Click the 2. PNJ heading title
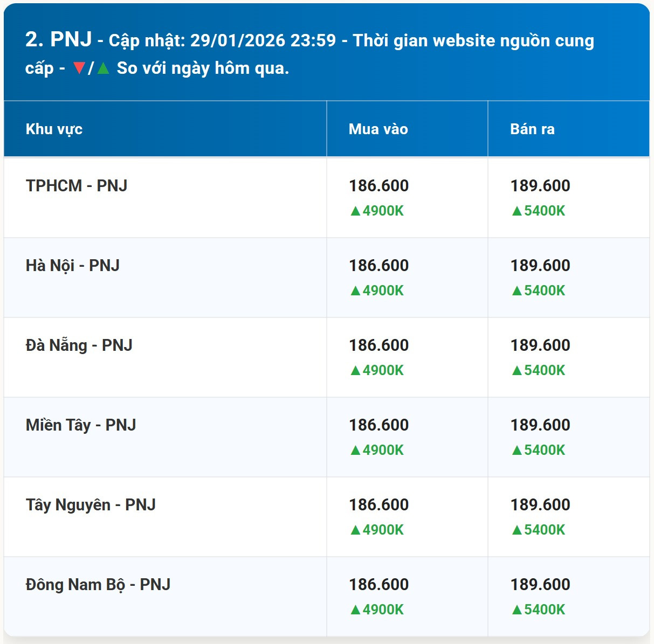Viewport: 654px width, 644px height. [x=59, y=39]
